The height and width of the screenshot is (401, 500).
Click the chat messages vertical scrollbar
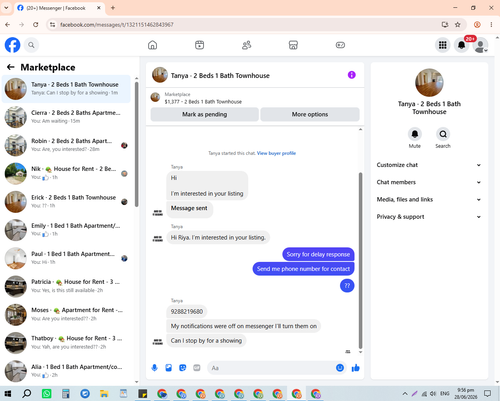[x=360, y=260]
